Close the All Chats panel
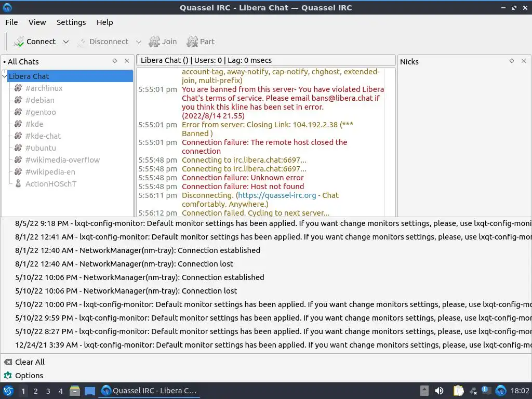The image size is (532, 399). (x=127, y=61)
